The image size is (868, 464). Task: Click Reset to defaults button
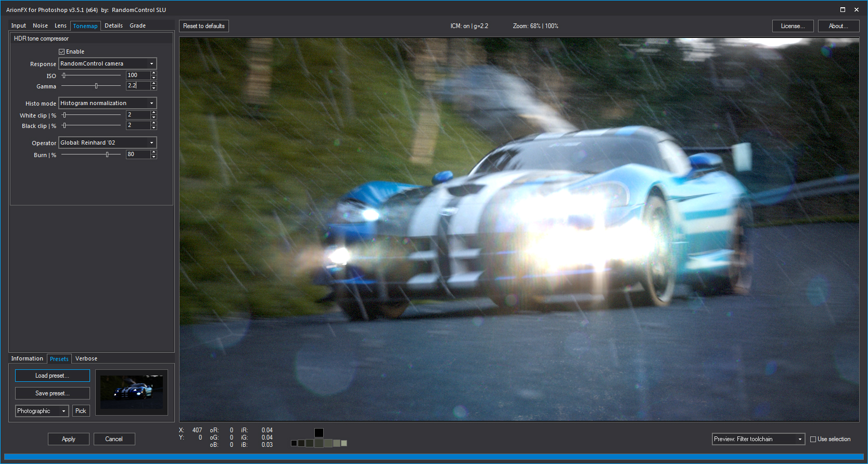tap(204, 26)
